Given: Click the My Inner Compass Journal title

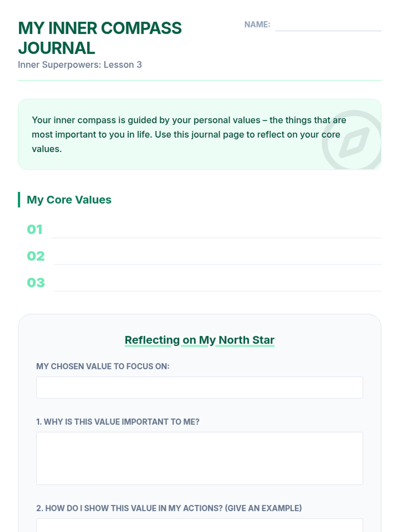Looking at the screenshot, I should [100, 38].
